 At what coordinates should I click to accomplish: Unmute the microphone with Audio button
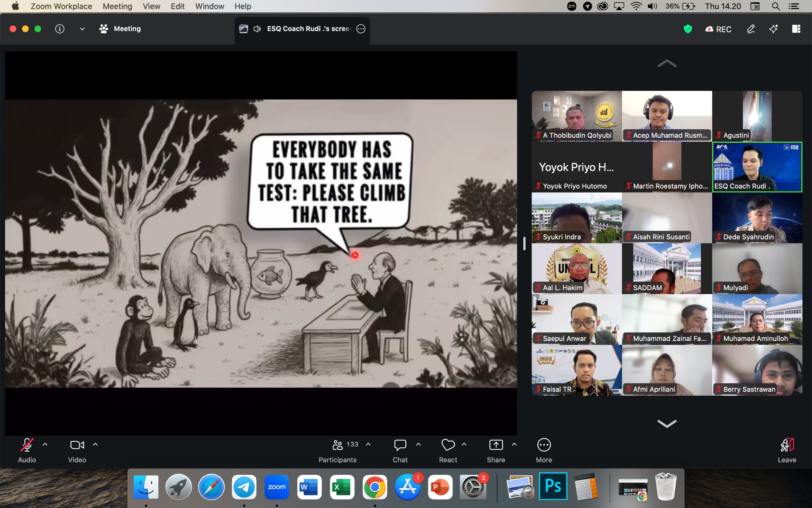[27, 450]
